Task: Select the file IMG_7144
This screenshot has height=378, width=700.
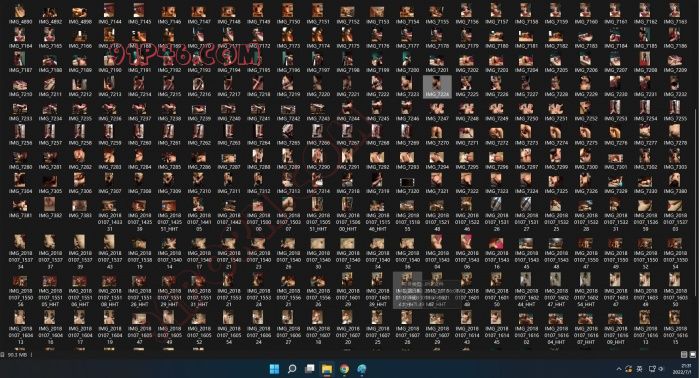Action: 109,13
